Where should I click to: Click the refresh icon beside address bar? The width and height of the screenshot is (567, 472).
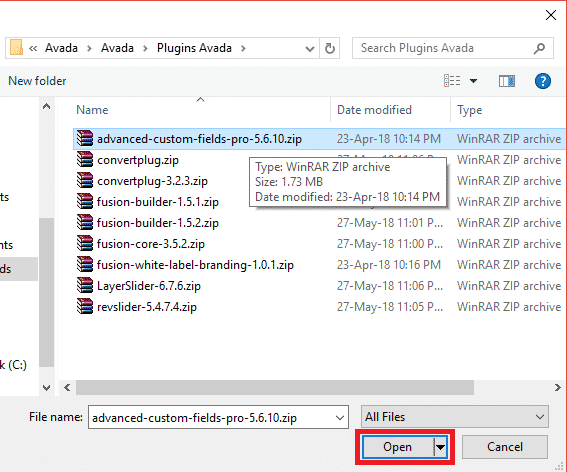329,48
